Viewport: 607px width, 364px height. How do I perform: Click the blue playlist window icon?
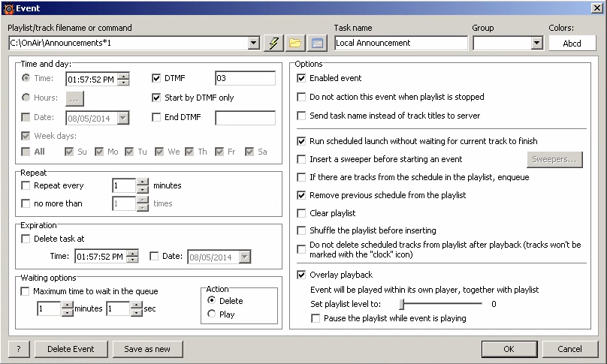coord(317,43)
